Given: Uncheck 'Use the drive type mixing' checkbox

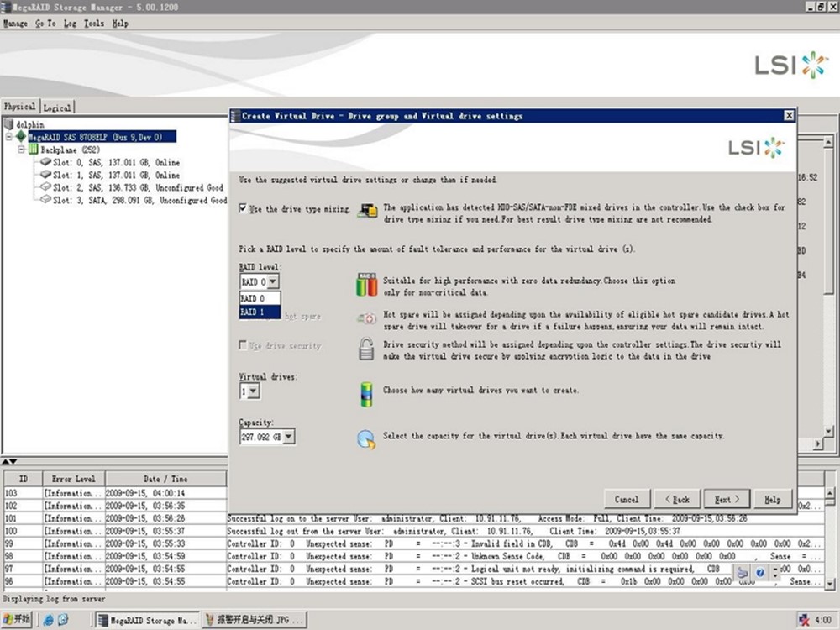Looking at the screenshot, I should pyautogui.click(x=244, y=208).
